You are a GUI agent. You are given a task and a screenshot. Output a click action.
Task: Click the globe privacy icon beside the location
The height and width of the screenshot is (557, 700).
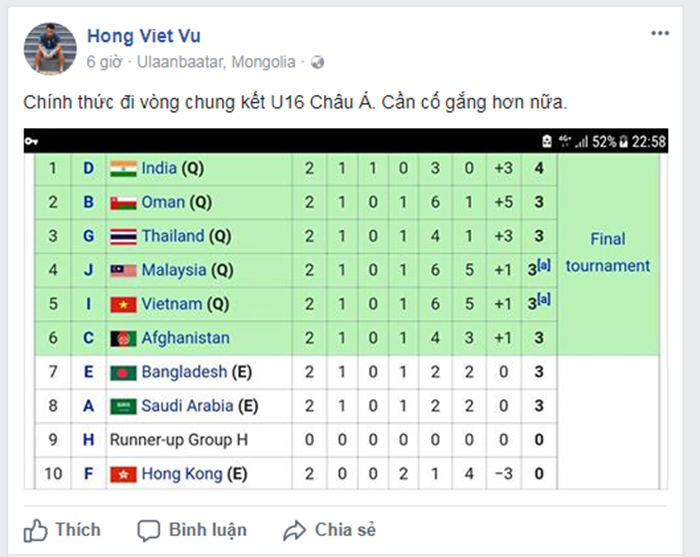(x=318, y=62)
